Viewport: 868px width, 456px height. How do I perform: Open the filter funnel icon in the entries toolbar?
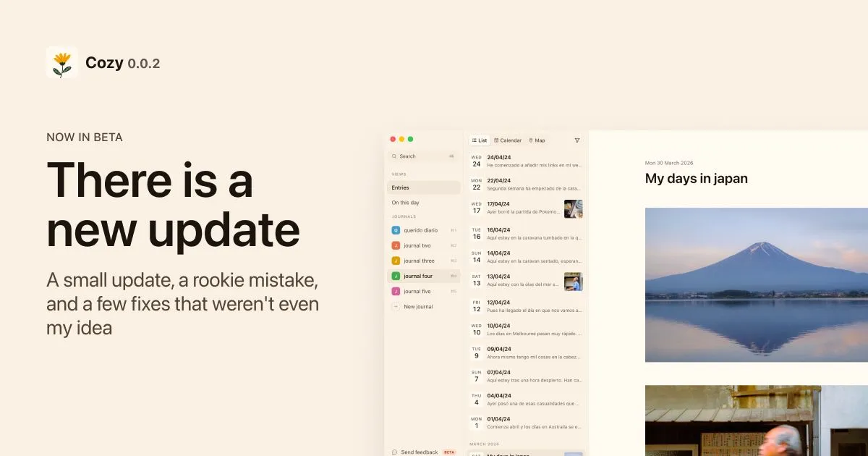pos(577,140)
